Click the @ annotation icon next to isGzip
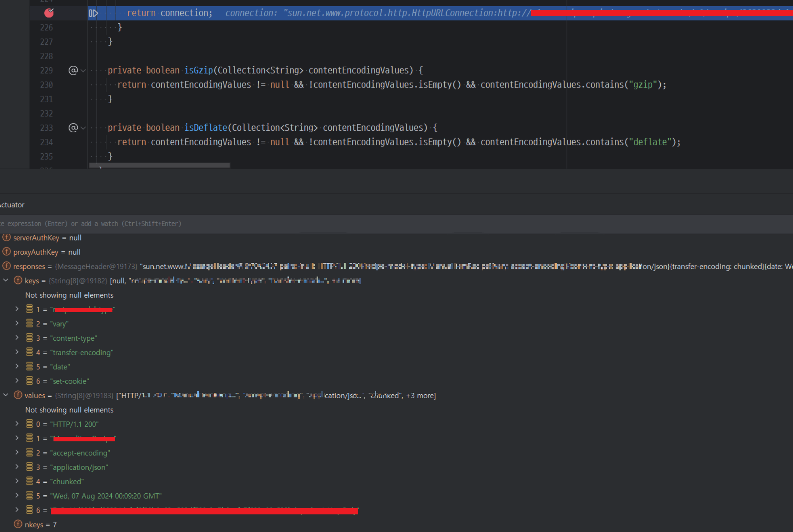The image size is (793, 532). coord(73,70)
